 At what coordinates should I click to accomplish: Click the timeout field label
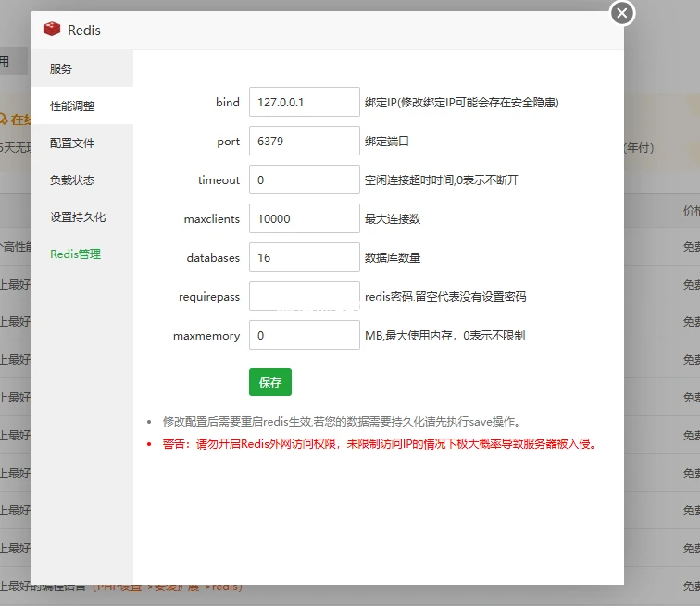click(x=219, y=180)
